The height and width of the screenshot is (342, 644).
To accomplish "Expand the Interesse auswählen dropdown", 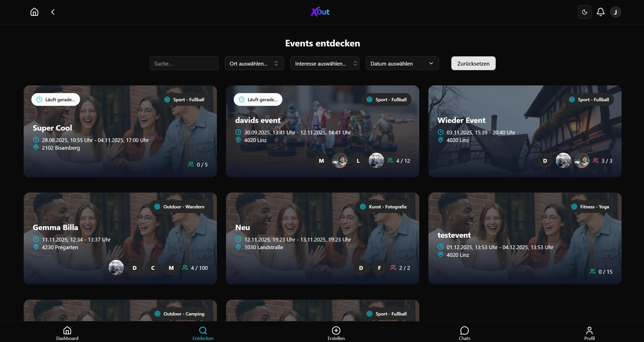I will [325, 64].
